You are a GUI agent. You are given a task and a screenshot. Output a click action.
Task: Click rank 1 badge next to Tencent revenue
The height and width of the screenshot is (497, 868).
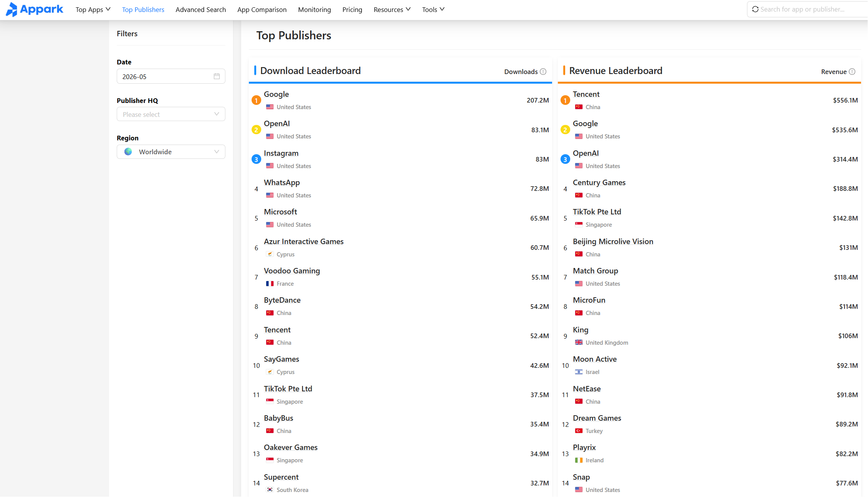565,100
